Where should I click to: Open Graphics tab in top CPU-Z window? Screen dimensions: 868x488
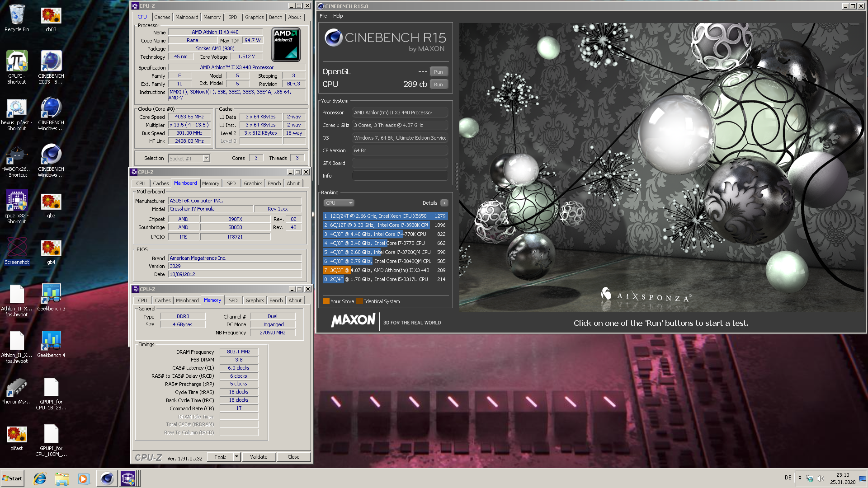(255, 17)
